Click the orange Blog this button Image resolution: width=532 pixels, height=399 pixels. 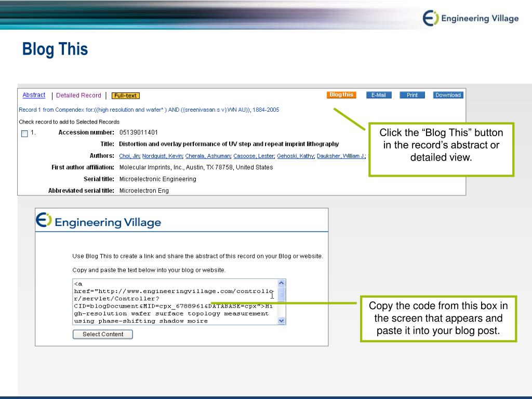[x=341, y=95]
